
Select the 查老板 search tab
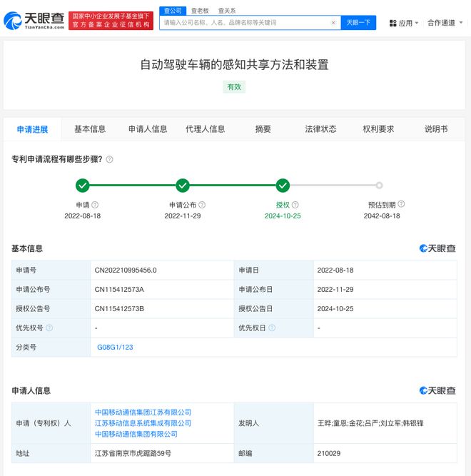click(200, 11)
